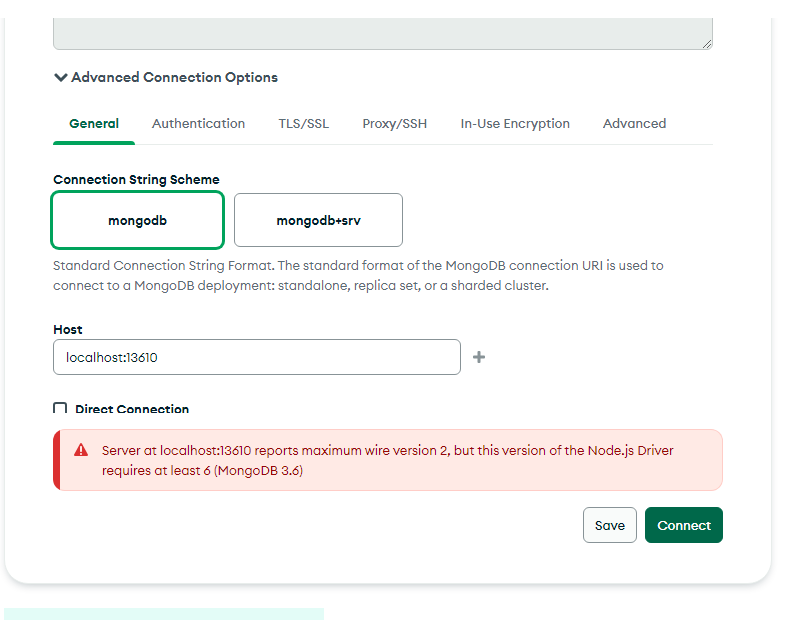Click the connection string text area

pos(382,32)
